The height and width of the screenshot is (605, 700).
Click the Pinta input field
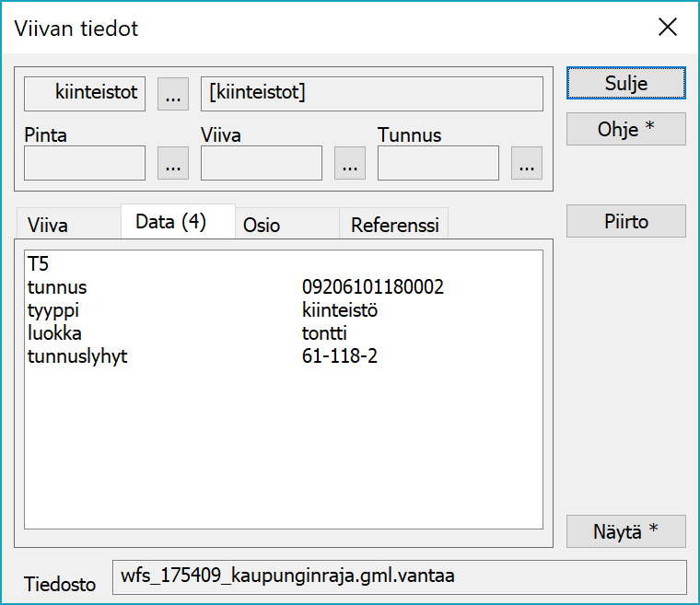click(x=85, y=164)
